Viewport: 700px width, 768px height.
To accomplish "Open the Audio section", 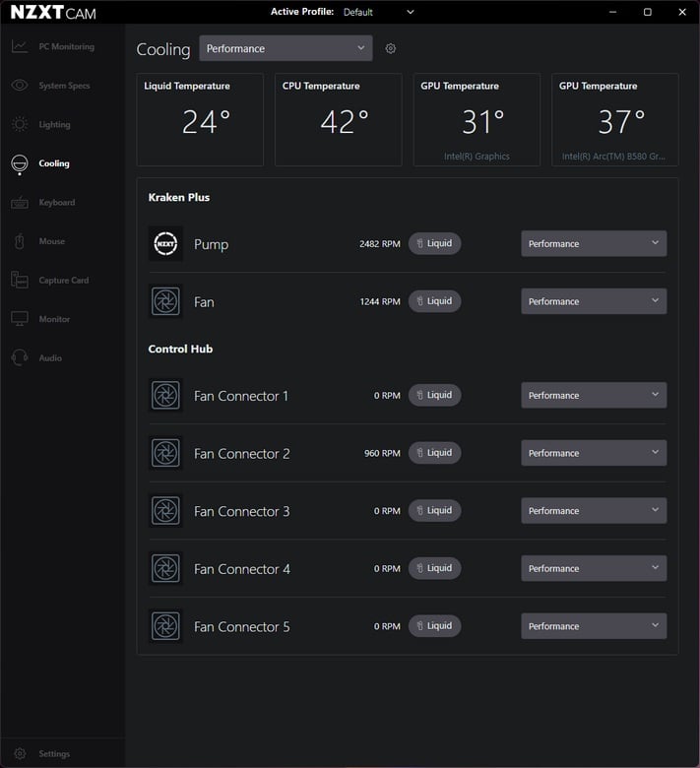I will pos(63,358).
